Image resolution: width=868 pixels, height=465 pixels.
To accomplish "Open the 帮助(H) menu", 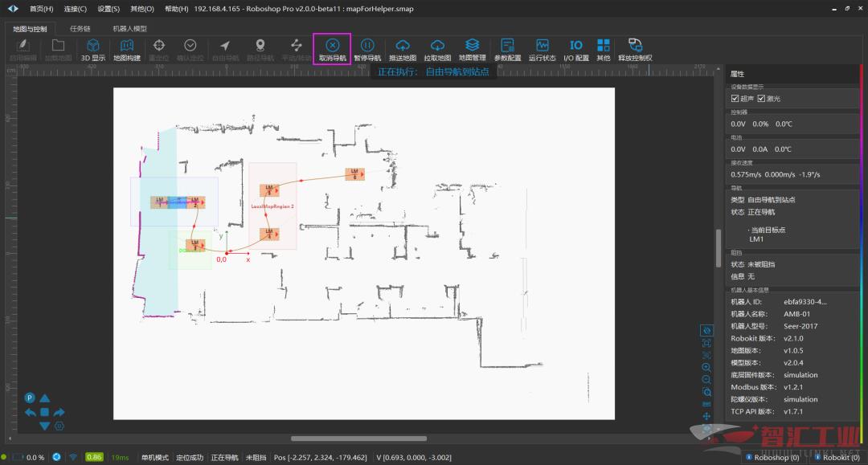I will point(177,9).
